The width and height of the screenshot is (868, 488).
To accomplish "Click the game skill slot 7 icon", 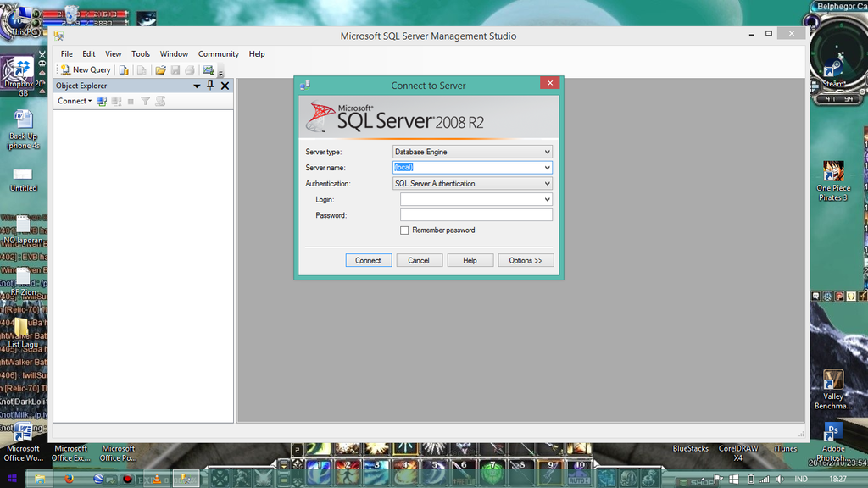I will pyautogui.click(x=492, y=473).
